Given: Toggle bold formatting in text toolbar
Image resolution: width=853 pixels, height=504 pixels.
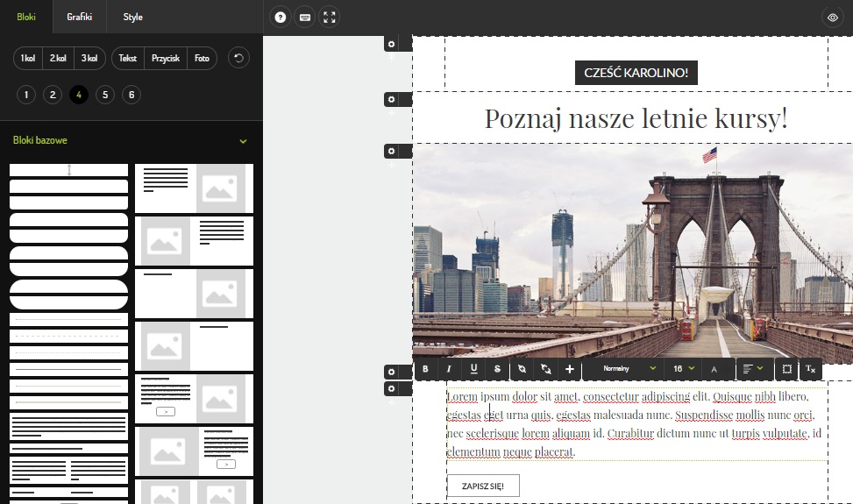Looking at the screenshot, I should pyautogui.click(x=425, y=369).
